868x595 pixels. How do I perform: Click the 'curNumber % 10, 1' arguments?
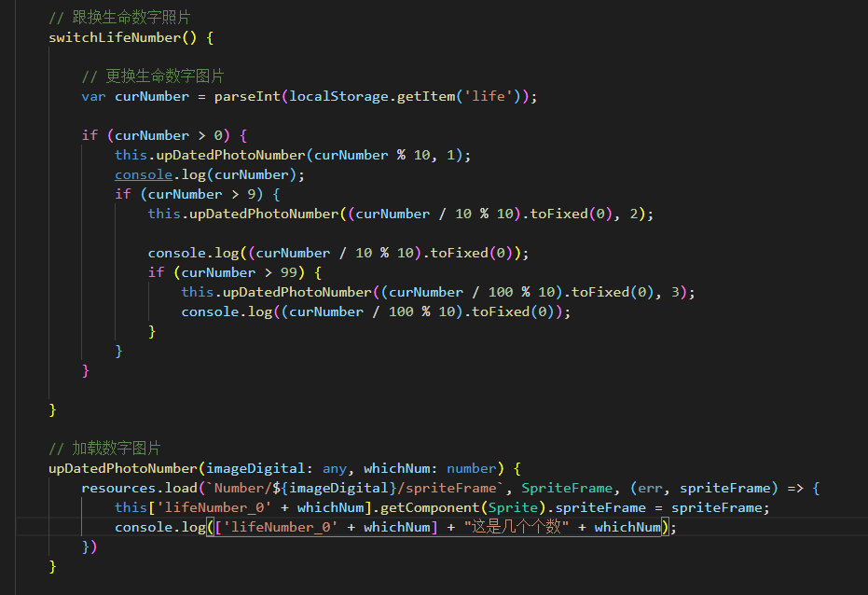point(384,155)
